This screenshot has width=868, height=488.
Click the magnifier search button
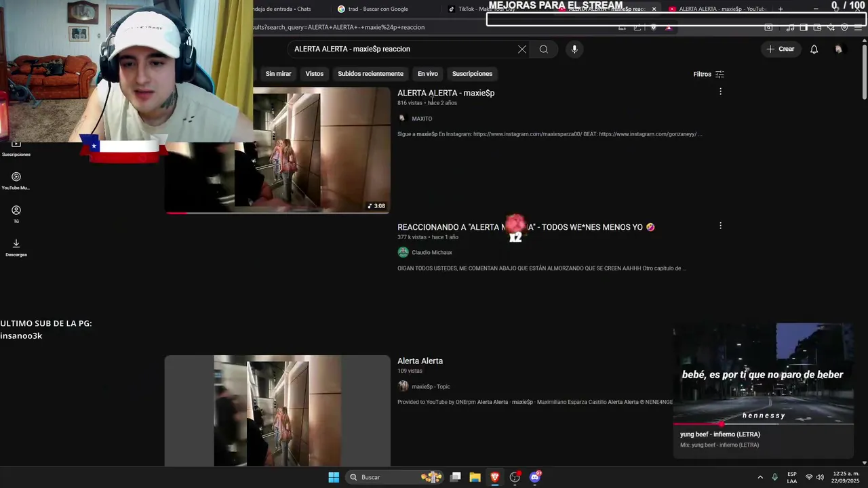click(544, 49)
